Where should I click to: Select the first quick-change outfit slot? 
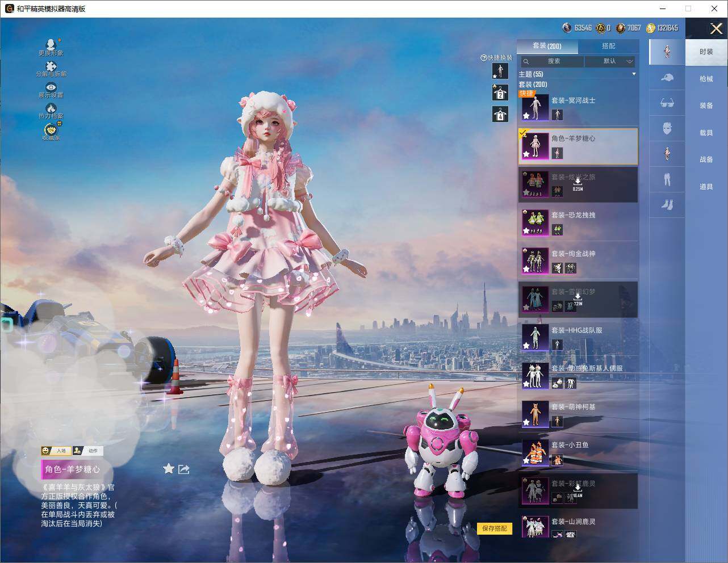point(500,71)
